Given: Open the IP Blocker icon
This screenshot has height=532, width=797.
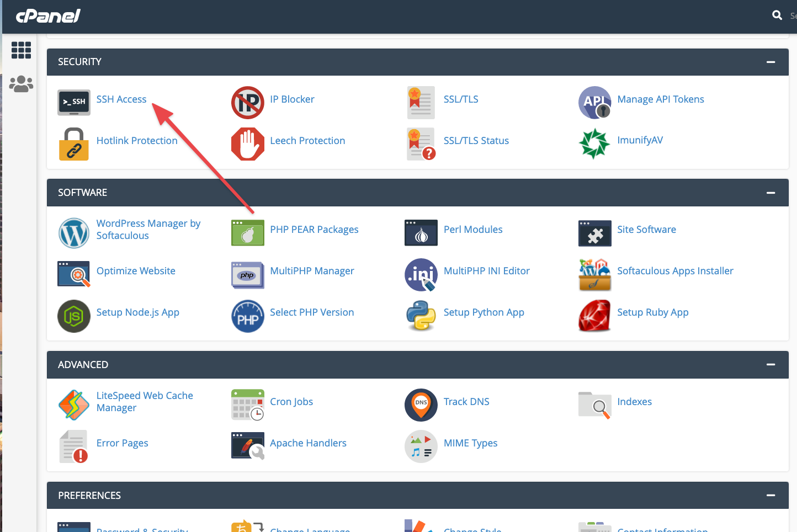Looking at the screenshot, I should 248,103.
